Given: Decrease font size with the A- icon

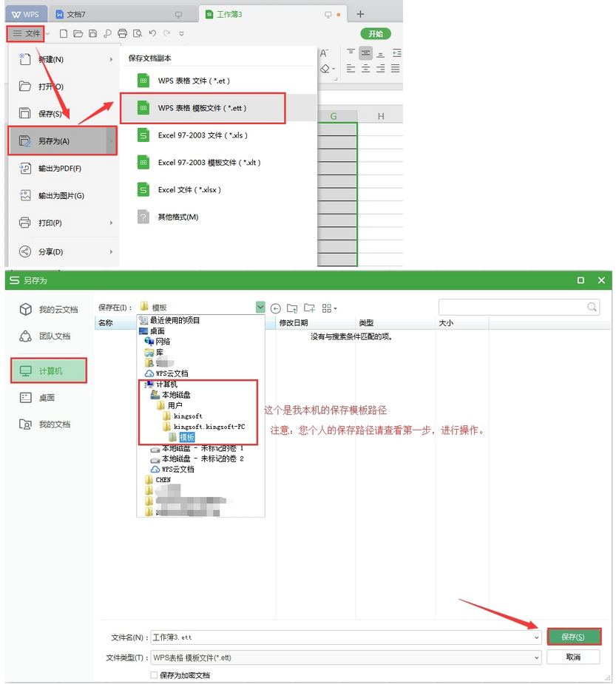Looking at the screenshot, I should pyautogui.click(x=324, y=53).
